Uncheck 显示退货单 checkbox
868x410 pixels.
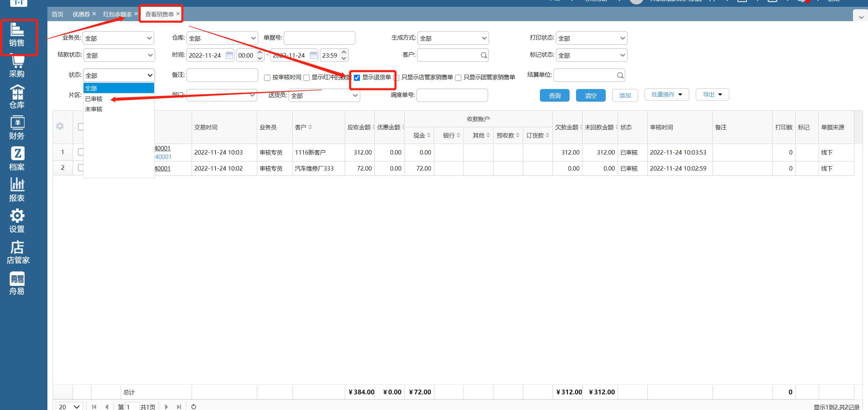tap(357, 78)
